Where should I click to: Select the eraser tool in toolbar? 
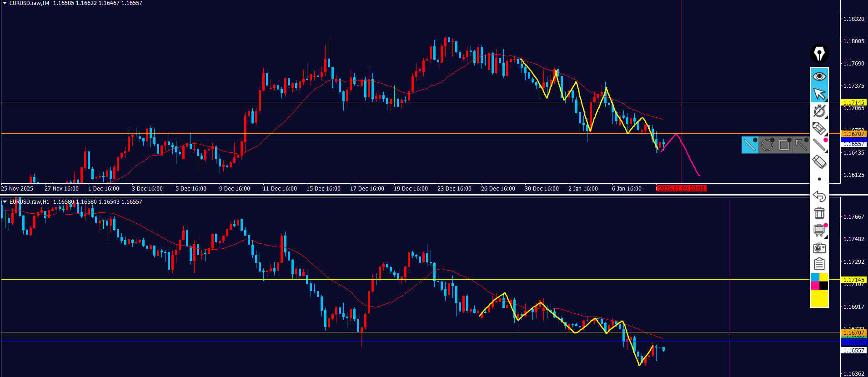pyautogui.click(x=819, y=161)
